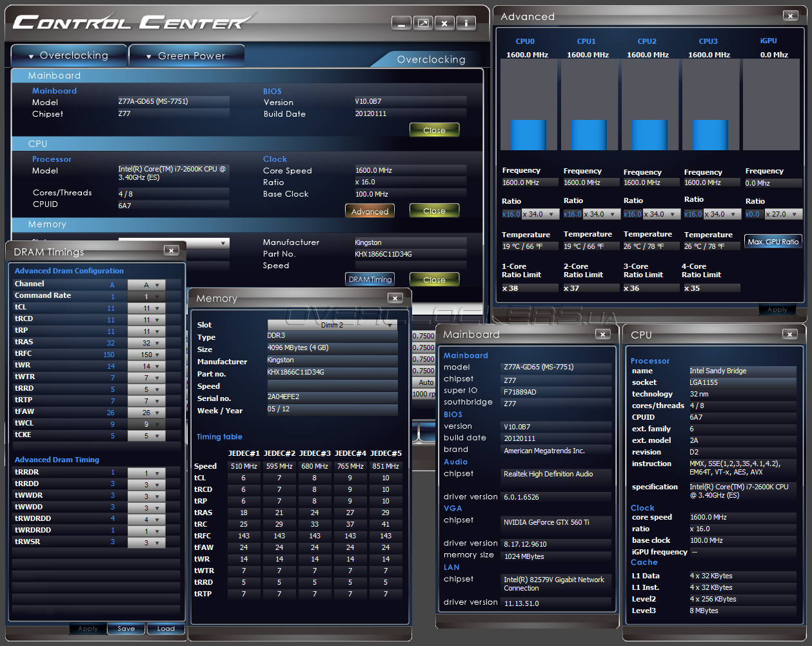Switch to the Overclocking tab

[68, 55]
